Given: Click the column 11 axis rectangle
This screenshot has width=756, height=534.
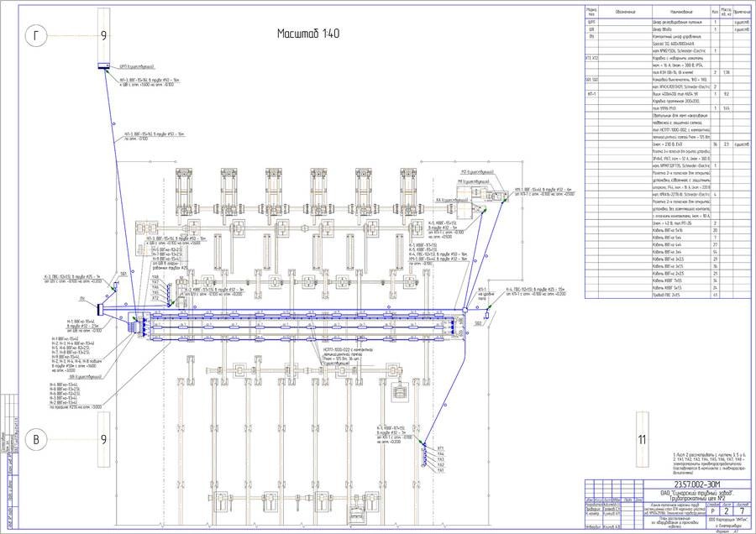Looking at the screenshot, I should 643,439.
